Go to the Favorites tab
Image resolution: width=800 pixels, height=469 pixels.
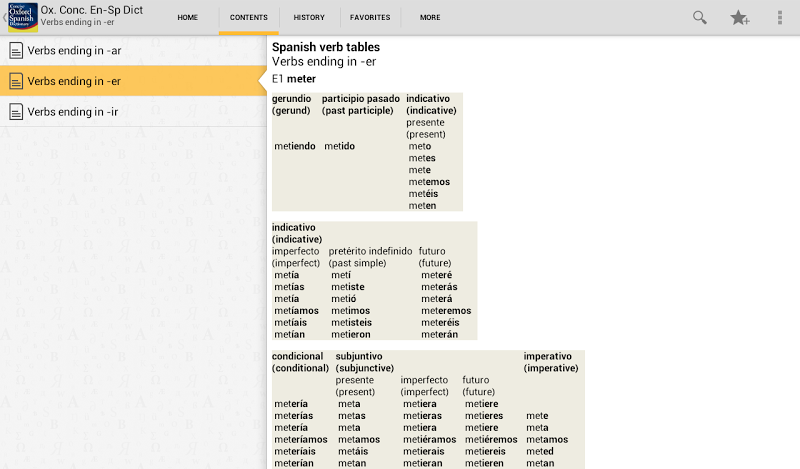[370, 17]
